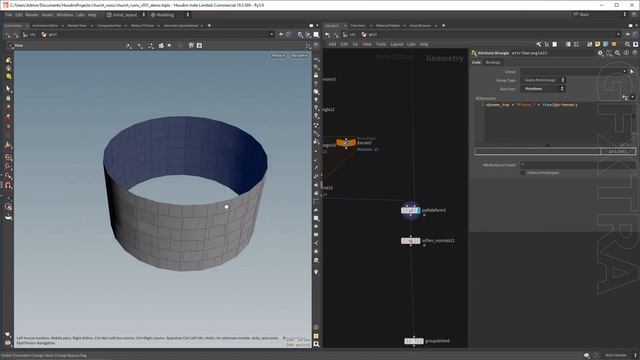Open the VEXpression preset icon

[624, 97]
